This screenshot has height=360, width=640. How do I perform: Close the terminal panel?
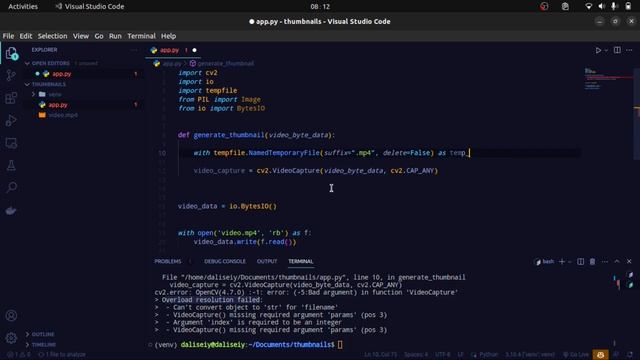tap(629, 262)
